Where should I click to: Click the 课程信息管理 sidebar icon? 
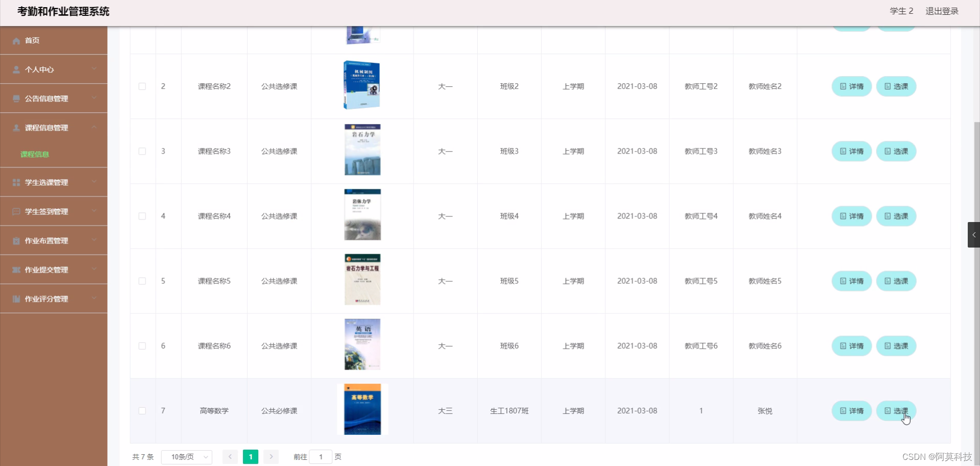(x=16, y=127)
